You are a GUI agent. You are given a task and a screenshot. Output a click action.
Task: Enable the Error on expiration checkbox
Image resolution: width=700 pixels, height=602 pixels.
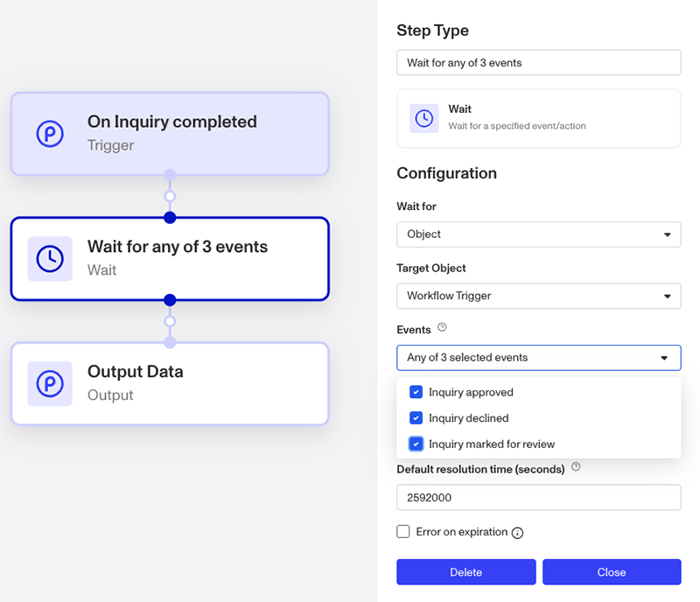pos(403,531)
